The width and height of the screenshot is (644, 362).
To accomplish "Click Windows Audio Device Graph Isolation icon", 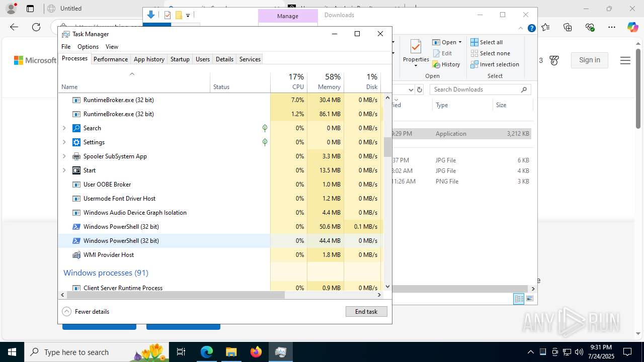I will pos(76,213).
